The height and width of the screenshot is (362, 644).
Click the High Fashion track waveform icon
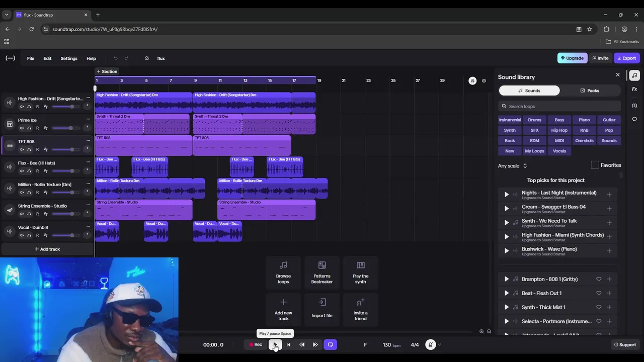10,103
